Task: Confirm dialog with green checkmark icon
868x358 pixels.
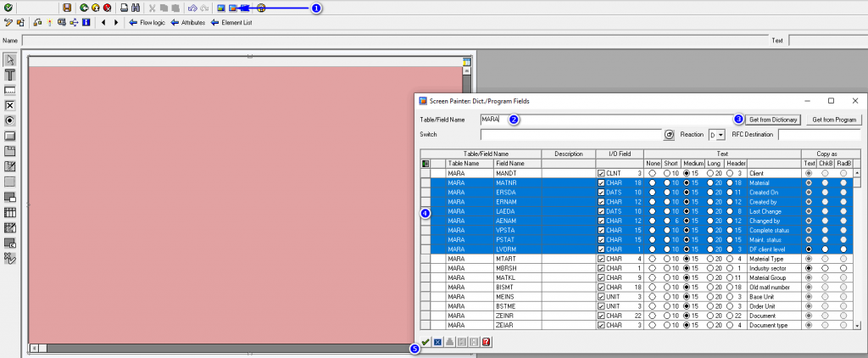Action: pos(426,343)
